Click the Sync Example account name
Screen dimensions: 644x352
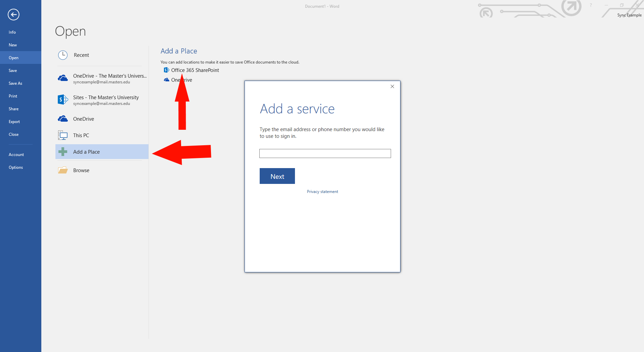point(629,15)
